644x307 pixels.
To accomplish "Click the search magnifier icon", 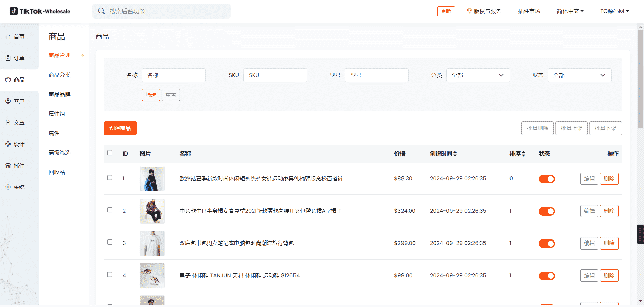I will tap(101, 11).
